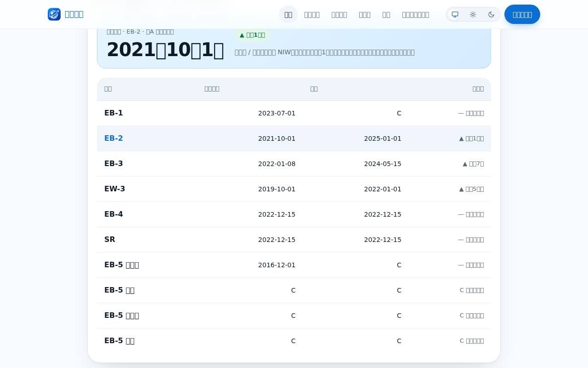Select the EW-3 category label
Screen dimensions: 588x368
click(x=115, y=189)
